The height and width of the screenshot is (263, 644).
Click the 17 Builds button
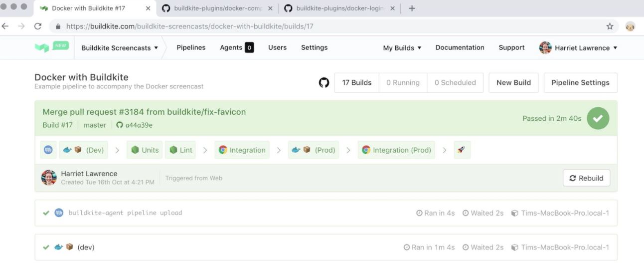[357, 83]
